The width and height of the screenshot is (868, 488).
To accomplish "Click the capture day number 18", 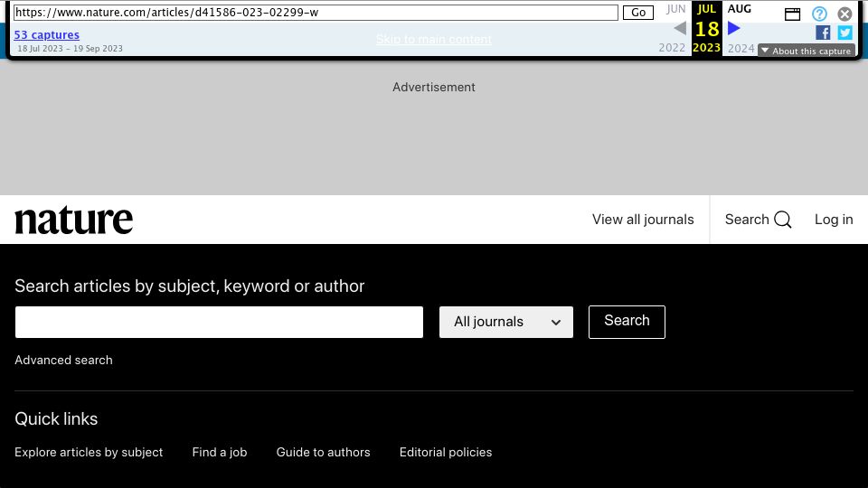I will (x=707, y=29).
